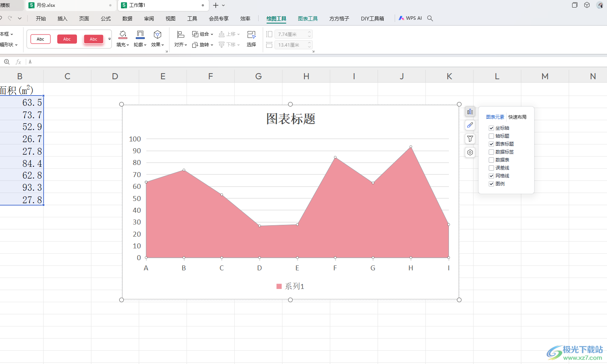Screen dimensions: 607x364
Task: Click the 轮廓 outline icon
Action: [140, 35]
